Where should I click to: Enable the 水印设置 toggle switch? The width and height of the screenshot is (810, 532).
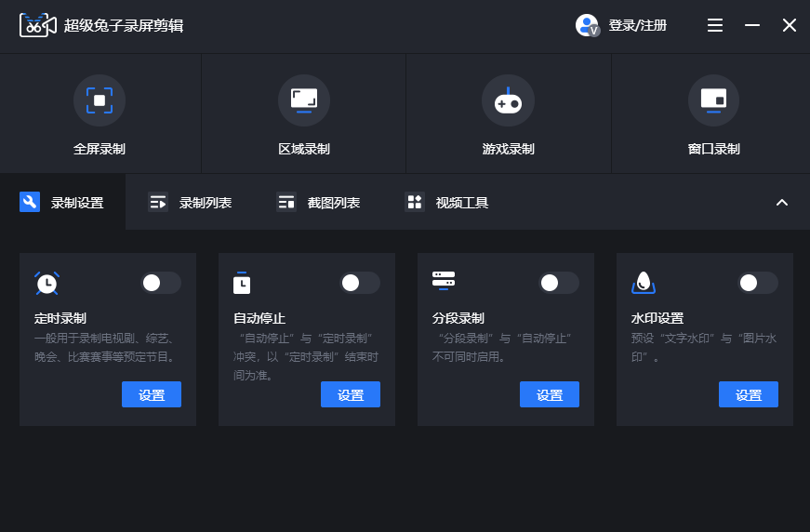(x=757, y=283)
